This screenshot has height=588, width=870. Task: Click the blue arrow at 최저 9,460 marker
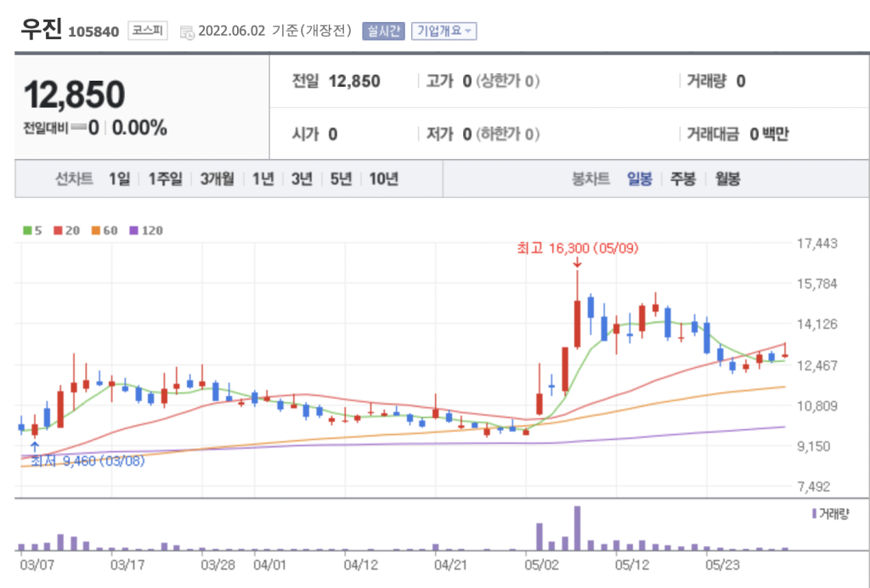click(x=34, y=446)
